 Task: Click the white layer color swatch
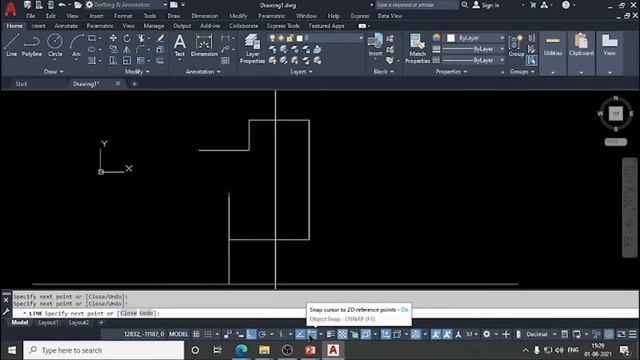pos(300,38)
